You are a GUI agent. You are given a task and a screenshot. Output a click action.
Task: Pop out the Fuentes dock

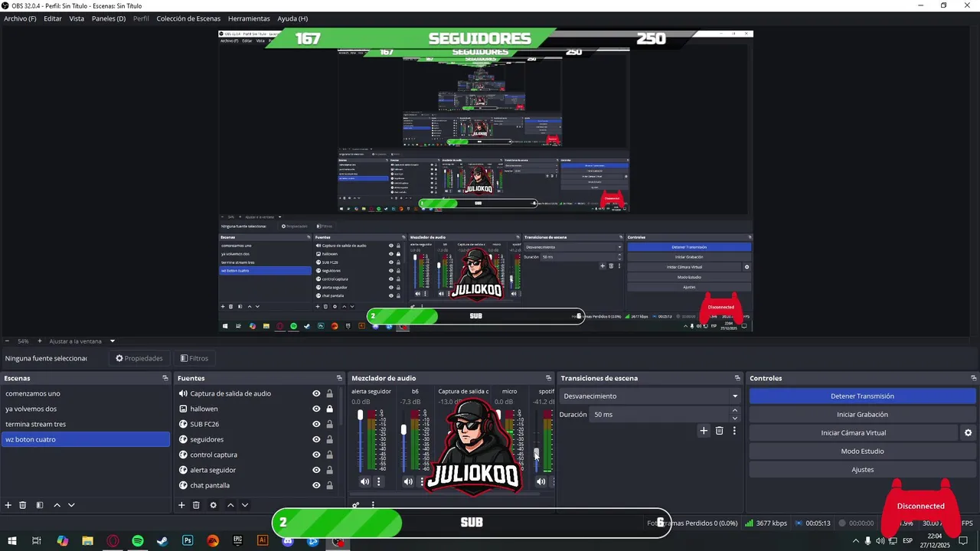339,378
